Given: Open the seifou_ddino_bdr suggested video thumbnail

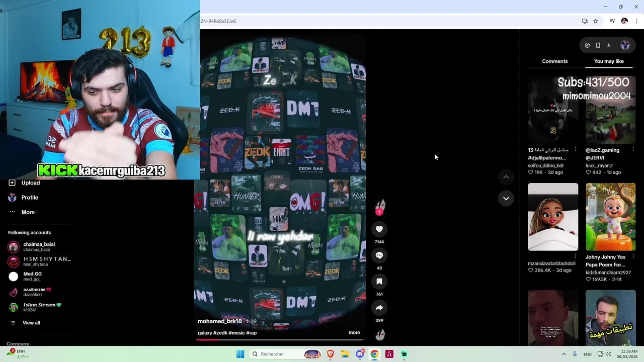Looking at the screenshot, I should point(553,110).
